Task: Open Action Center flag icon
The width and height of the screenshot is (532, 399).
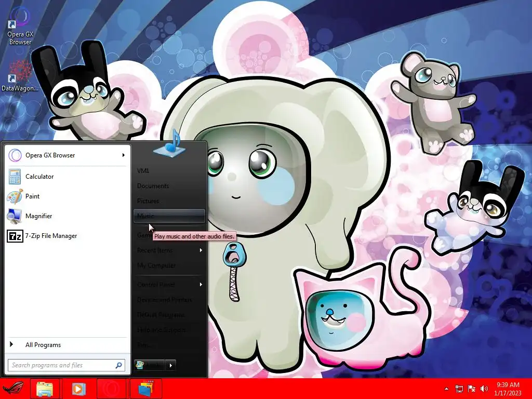Action: tap(472, 389)
